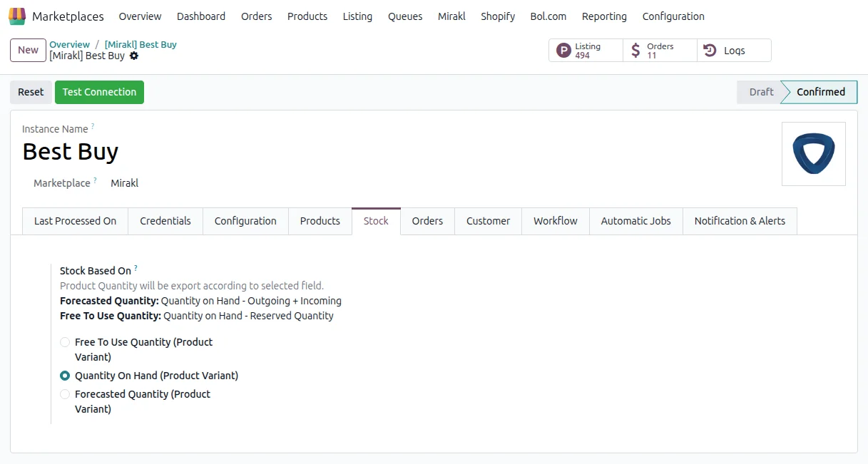The width and height of the screenshot is (868, 464).
Task: Select Forecasted Quantity radio option
Action: point(65,394)
